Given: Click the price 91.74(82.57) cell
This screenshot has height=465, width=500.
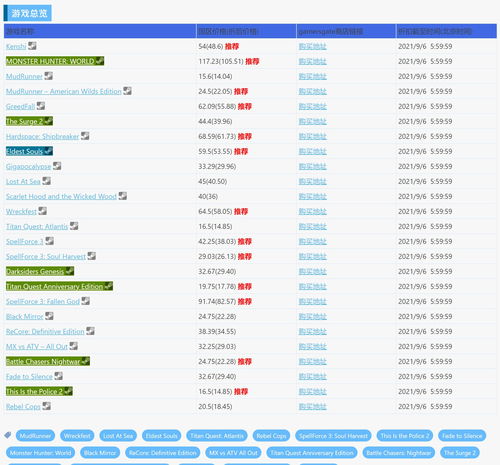Looking at the screenshot, I should tap(246, 301).
